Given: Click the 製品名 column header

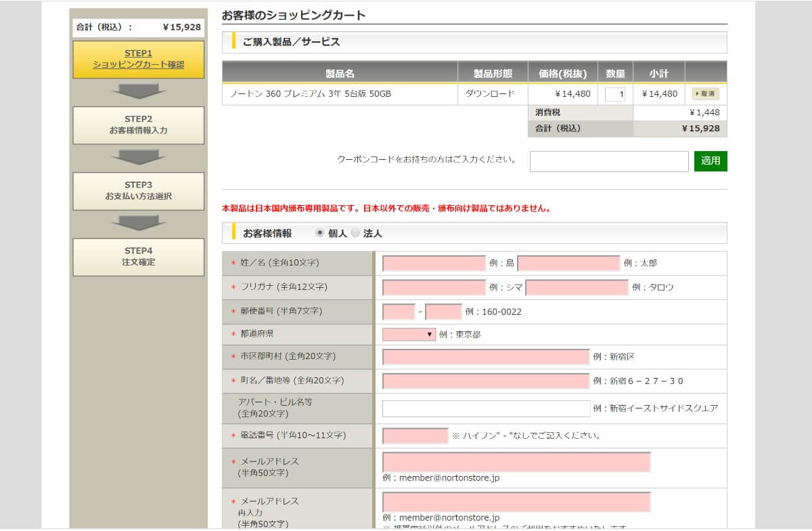Looking at the screenshot, I should (x=340, y=72).
